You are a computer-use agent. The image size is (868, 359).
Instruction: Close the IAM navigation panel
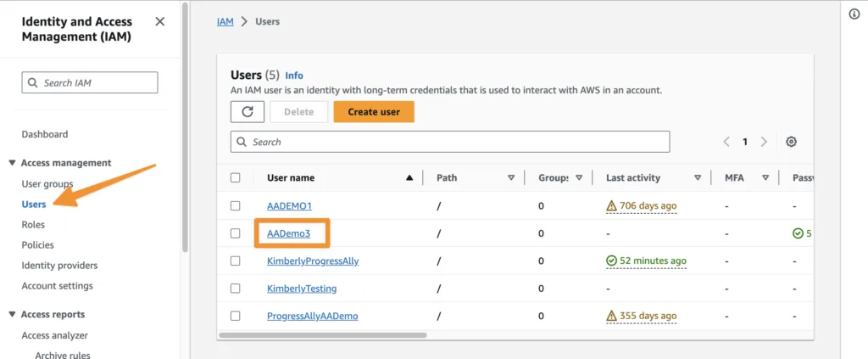click(160, 21)
